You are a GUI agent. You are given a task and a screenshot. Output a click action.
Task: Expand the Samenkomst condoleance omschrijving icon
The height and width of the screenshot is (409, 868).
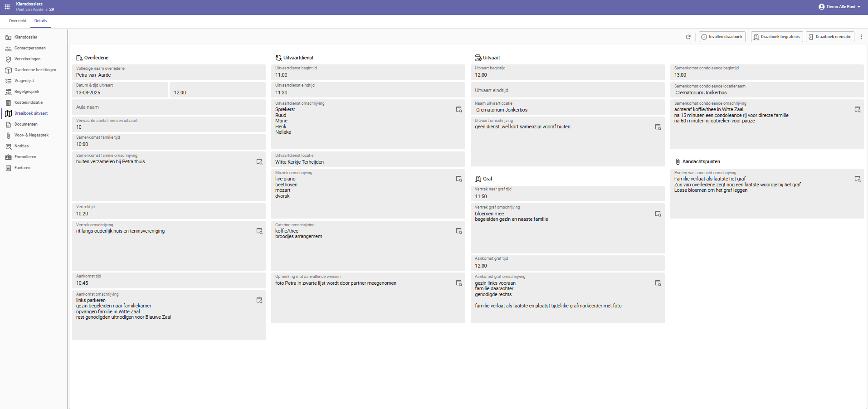tap(857, 110)
